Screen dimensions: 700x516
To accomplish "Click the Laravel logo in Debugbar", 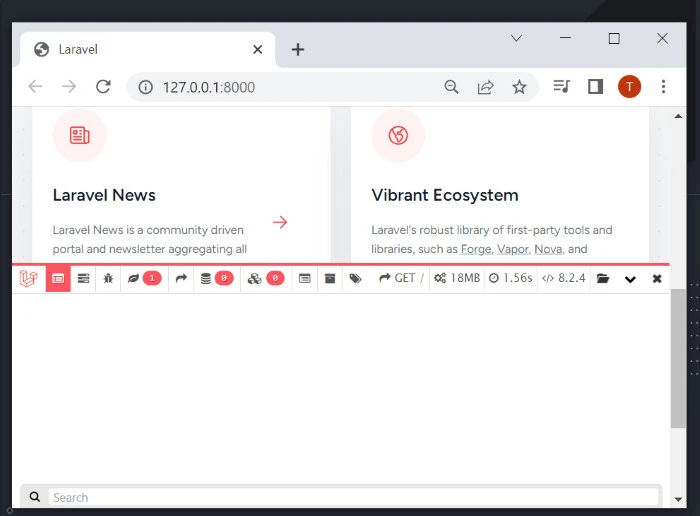I will (28, 278).
